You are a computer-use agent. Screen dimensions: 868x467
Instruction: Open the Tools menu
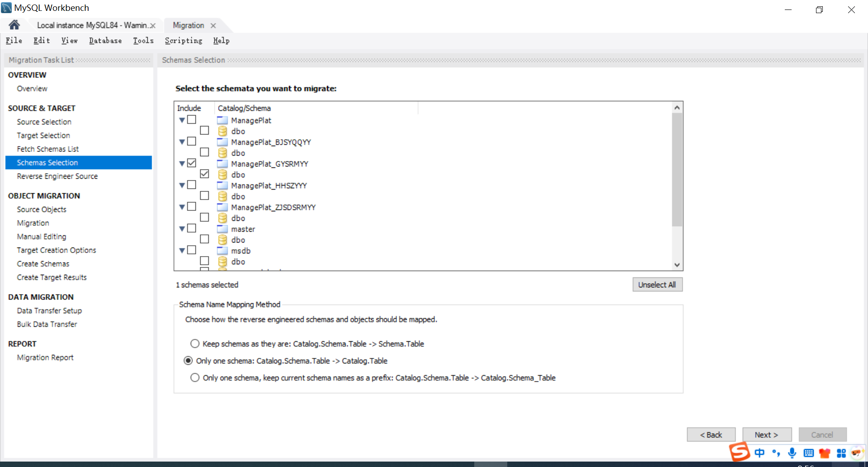pos(143,41)
